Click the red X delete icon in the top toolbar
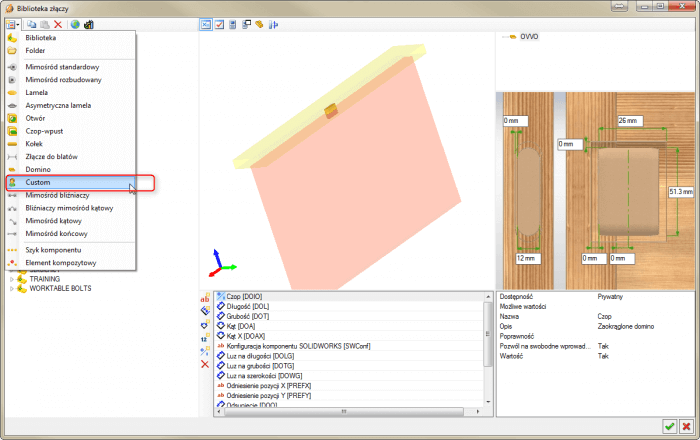Image resolution: width=700 pixels, height=440 pixels. 58,25
